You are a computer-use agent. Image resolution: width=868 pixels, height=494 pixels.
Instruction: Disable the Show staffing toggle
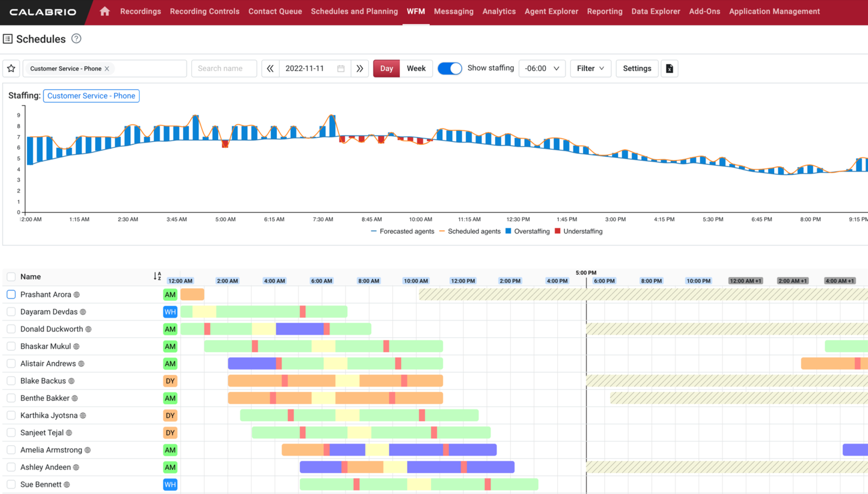point(449,68)
